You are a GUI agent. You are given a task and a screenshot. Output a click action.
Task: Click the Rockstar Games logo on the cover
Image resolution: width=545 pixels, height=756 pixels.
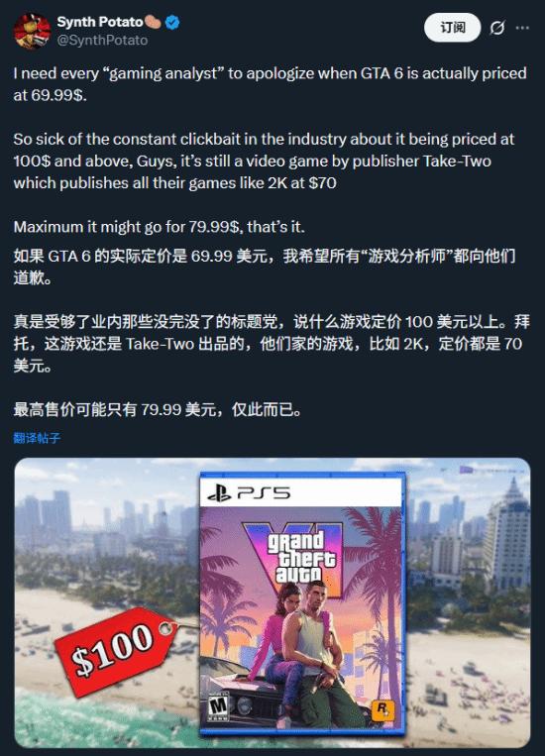382,709
